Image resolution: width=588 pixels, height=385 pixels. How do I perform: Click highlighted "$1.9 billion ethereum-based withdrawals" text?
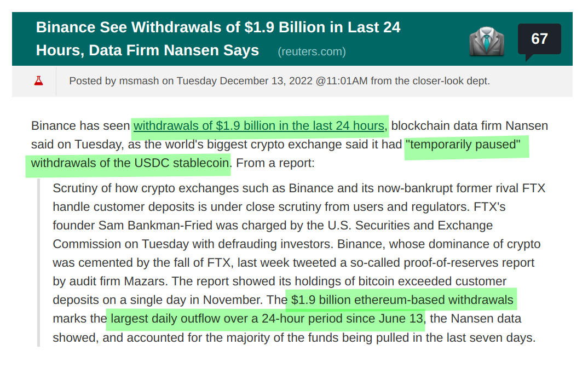click(402, 300)
